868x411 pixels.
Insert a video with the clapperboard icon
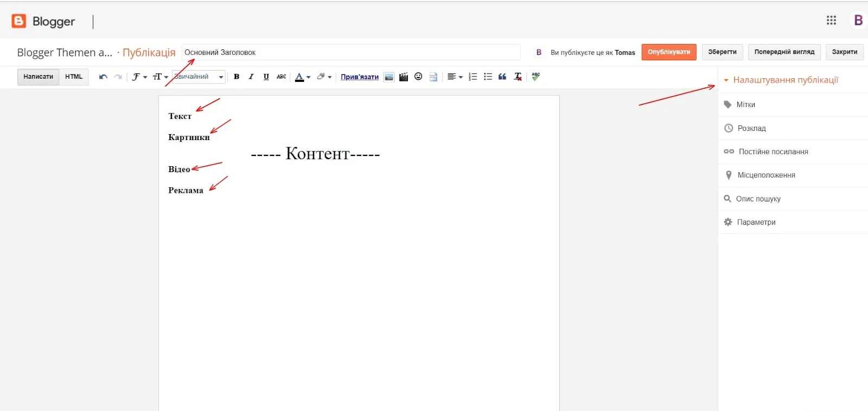(404, 77)
